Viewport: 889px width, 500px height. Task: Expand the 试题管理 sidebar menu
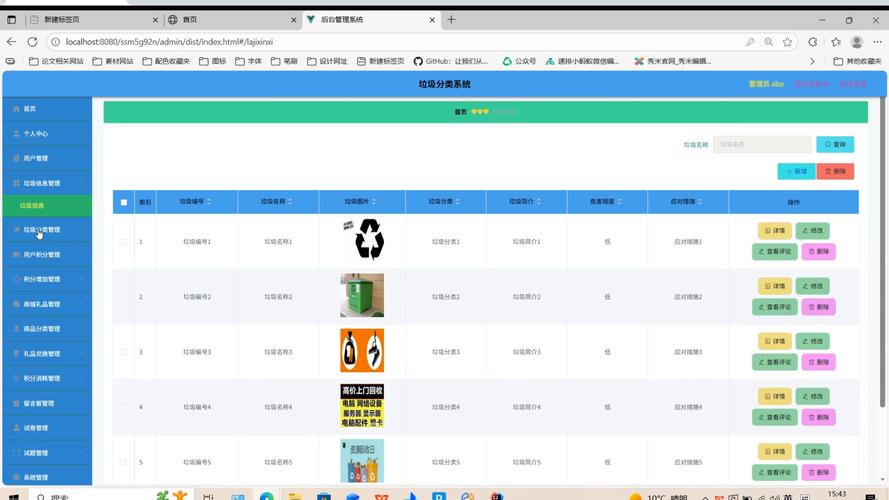[x=47, y=452]
